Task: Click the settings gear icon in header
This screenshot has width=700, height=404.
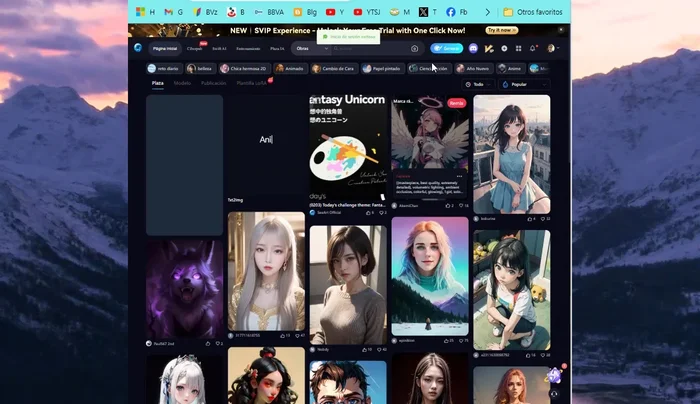Action: (x=504, y=48)
